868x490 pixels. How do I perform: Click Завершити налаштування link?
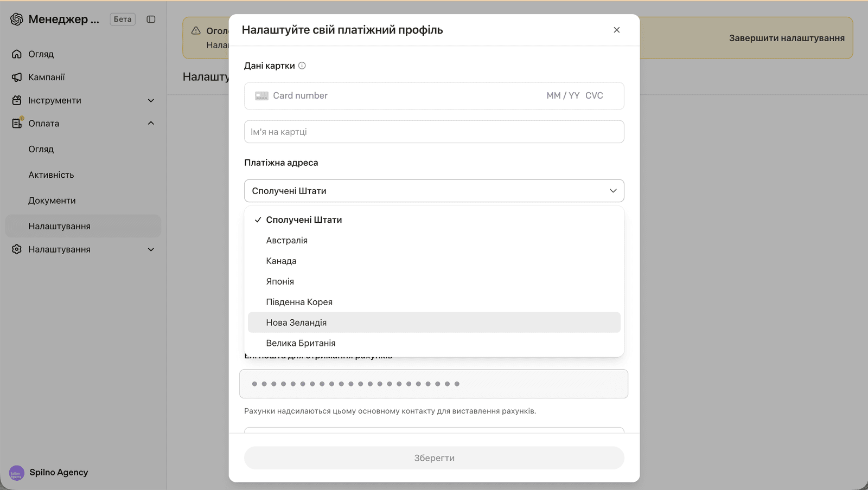click(787, 38)
